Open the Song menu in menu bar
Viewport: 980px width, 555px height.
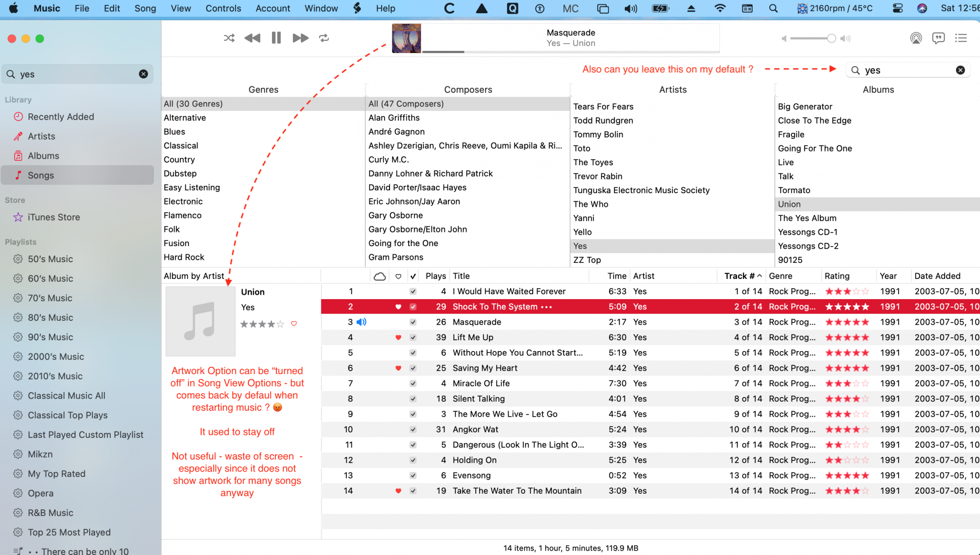(x=146, y=8)
